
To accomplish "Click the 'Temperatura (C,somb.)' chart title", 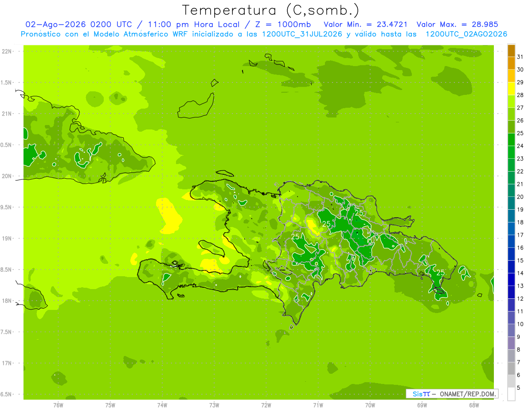I will click(x=271, y=11).
